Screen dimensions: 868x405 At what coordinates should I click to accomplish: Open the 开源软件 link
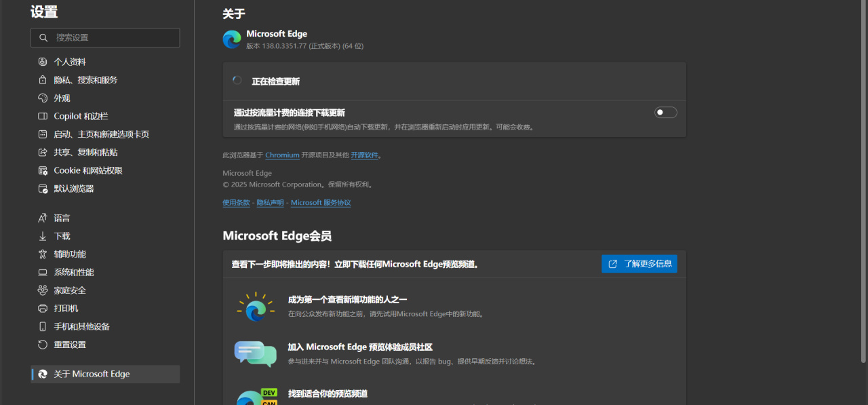coord(365,155)
